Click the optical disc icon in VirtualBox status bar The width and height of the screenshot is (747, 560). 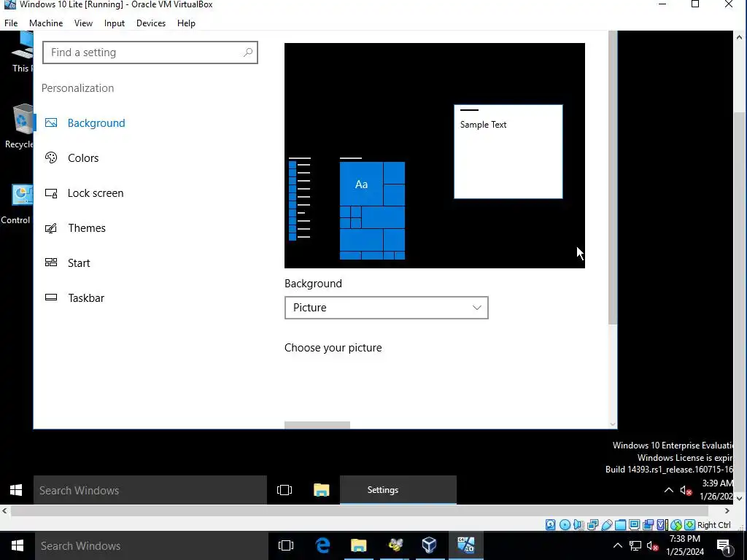click(x=565, y=525)
